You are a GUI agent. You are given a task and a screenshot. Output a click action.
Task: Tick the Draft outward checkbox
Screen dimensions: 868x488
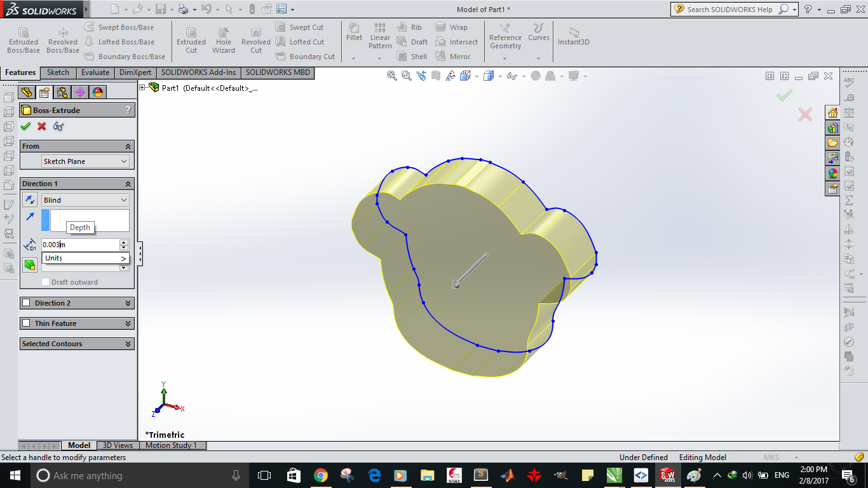pos(45,282)
